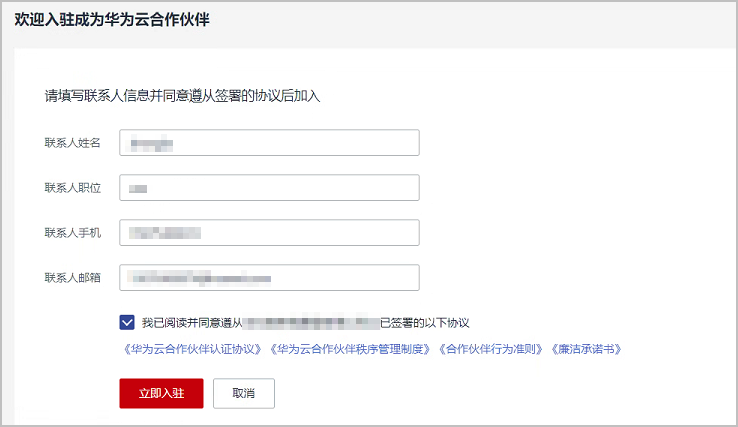Click the 联系人职位 label
738x427 pixels.
pyautogui.click(x=72, y=188)
